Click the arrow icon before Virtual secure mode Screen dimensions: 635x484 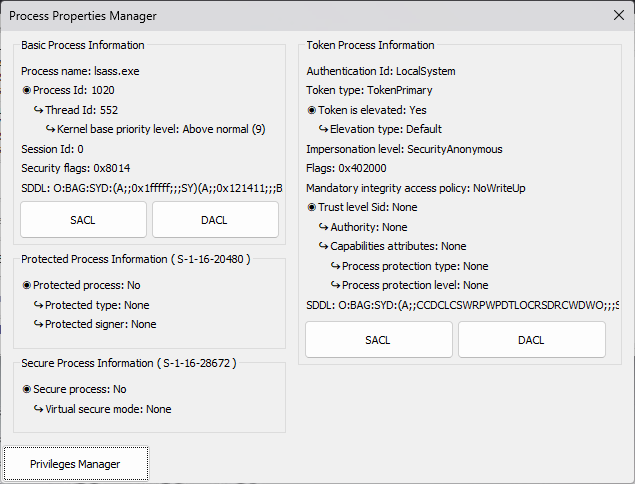pos(38,409)
